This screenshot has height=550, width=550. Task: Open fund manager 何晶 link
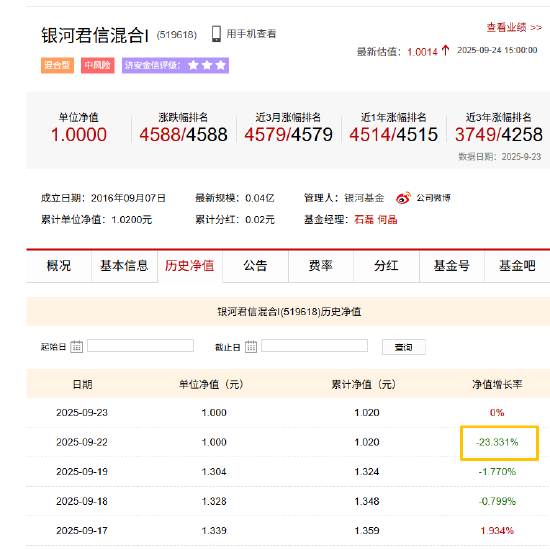[x=388, y=220]
